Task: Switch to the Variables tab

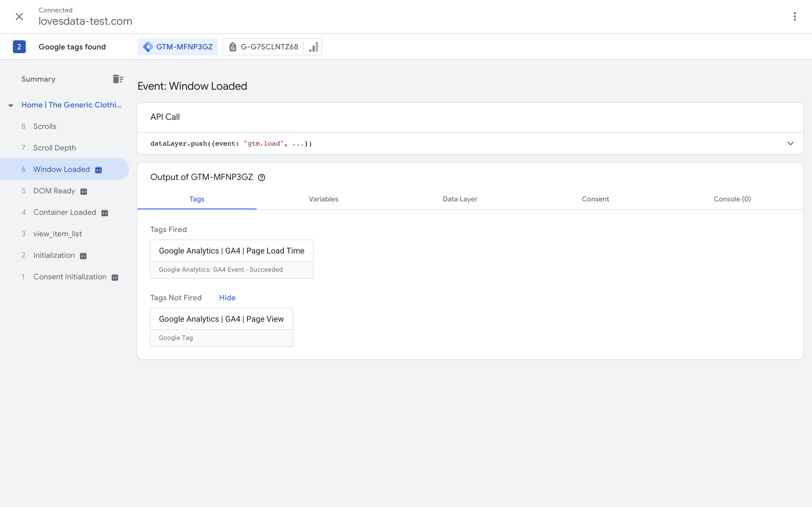Action: coord(323,199)
